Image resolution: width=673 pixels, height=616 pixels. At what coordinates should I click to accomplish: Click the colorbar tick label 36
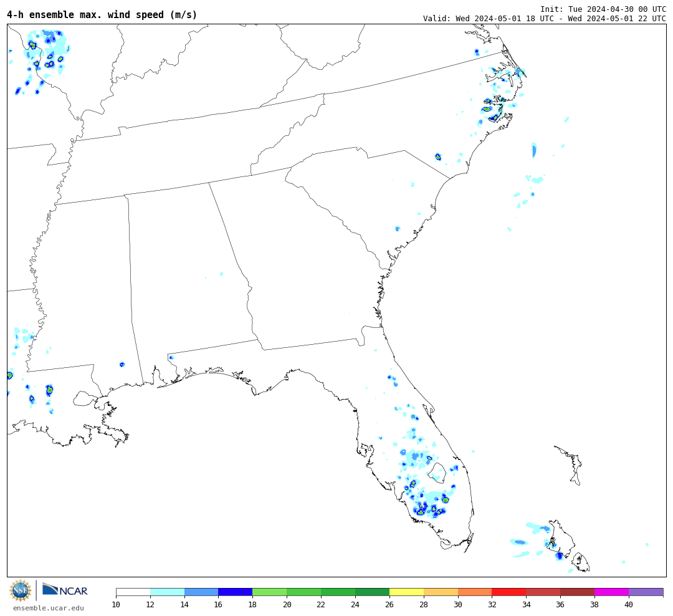point(561,604)
